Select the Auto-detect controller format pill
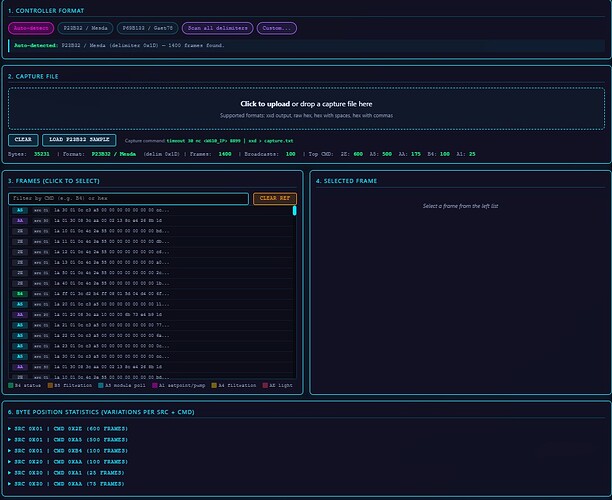Viewport: 612px width, 500px height. 31,28
